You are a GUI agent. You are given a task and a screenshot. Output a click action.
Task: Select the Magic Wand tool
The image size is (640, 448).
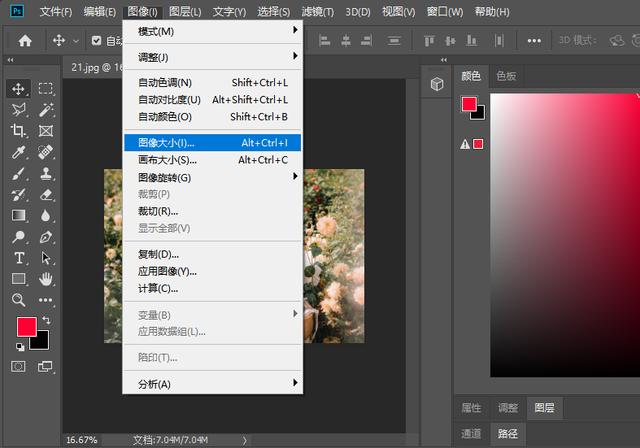(45, 110)
